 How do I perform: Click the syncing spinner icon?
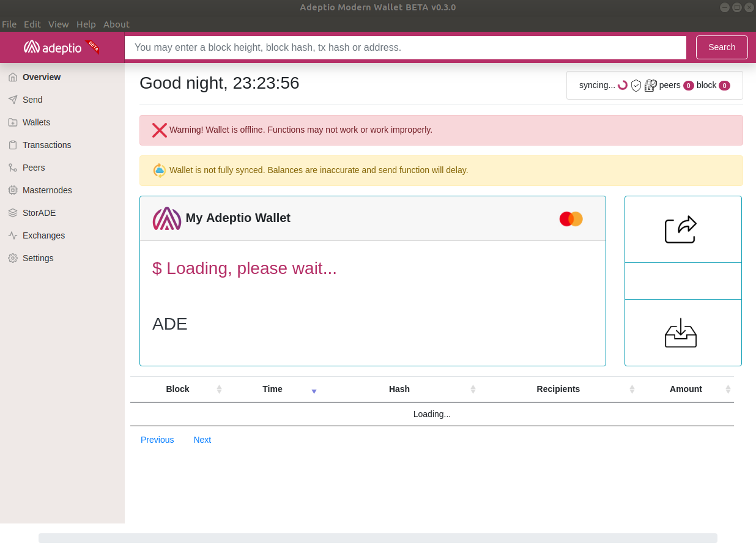[x=623, y=85]
